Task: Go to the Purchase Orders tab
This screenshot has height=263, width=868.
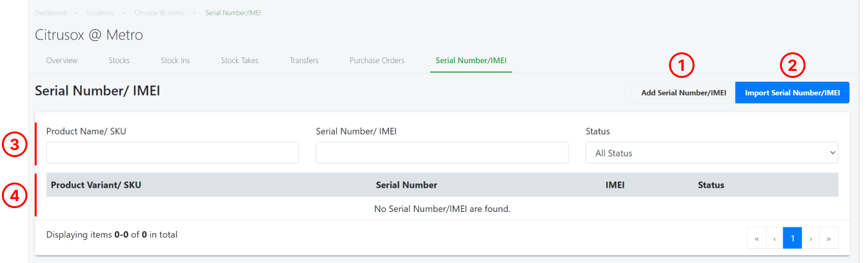Action: tap(377, 61)
